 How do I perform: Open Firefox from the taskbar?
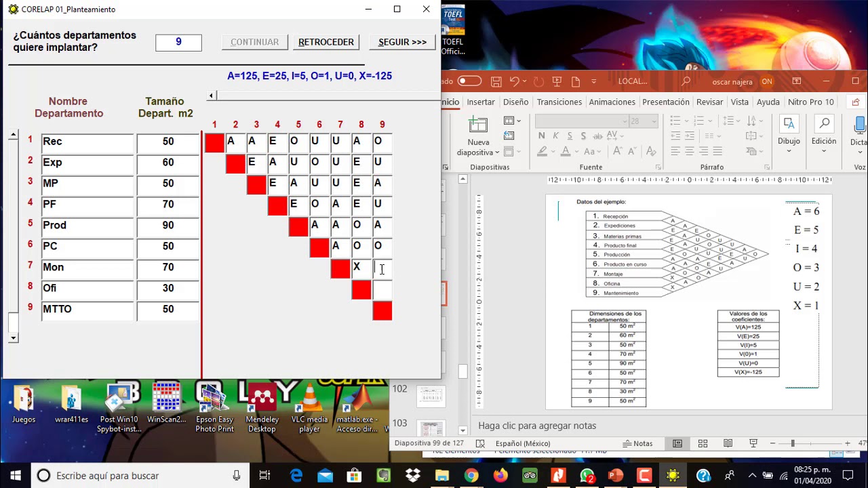point(500,476)
